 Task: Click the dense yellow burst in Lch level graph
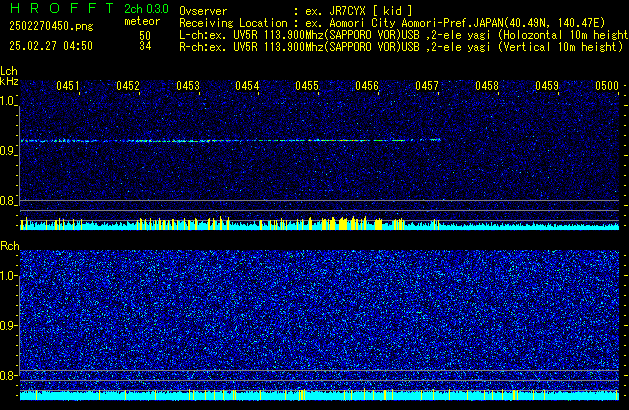[345, 223]
